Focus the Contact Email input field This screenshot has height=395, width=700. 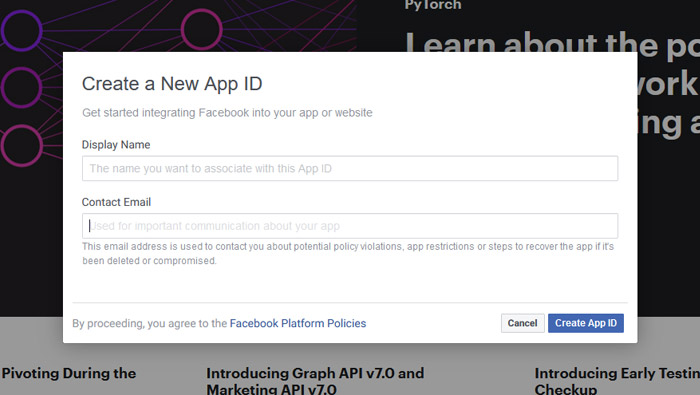click(350, 226)
